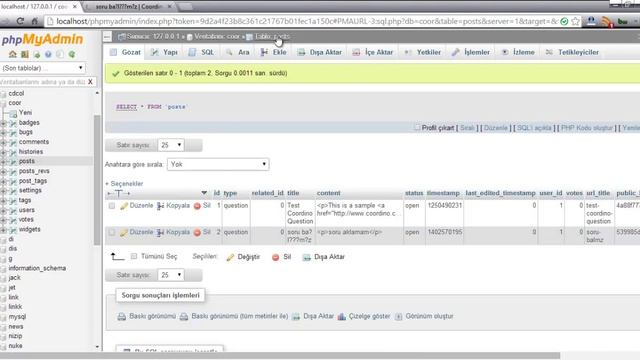The width and height of the screenshot is (640, 360).
Task: Click the sidebar vertical scrollbar
Action: point(97,180)
